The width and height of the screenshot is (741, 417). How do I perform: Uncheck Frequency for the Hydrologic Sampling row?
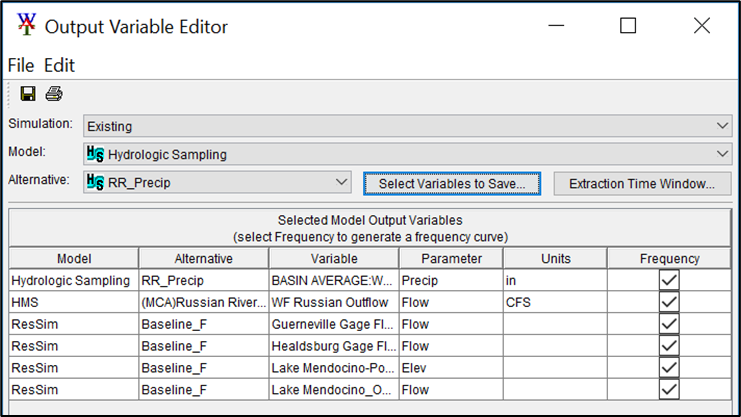click(x=669, y=281)
